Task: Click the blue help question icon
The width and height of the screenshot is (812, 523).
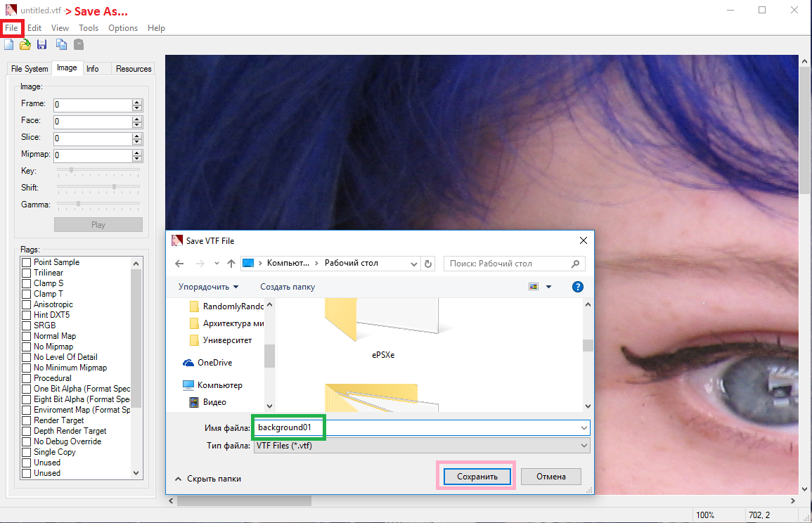Action: (577, 287)
